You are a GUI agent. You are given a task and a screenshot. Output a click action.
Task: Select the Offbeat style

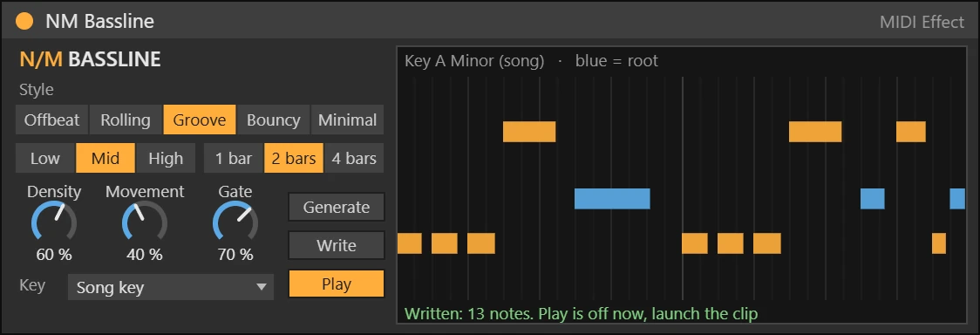point(51,120)
